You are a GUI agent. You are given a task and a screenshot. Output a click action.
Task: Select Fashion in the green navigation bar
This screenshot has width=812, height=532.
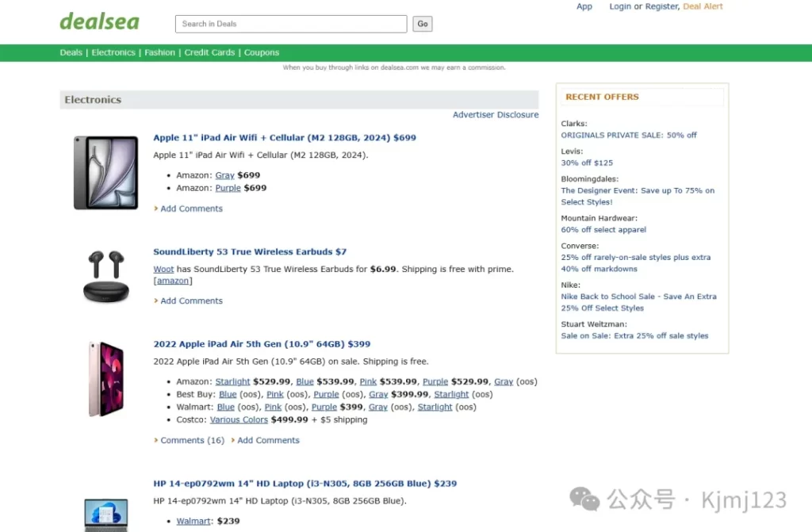tap(159, 52)
